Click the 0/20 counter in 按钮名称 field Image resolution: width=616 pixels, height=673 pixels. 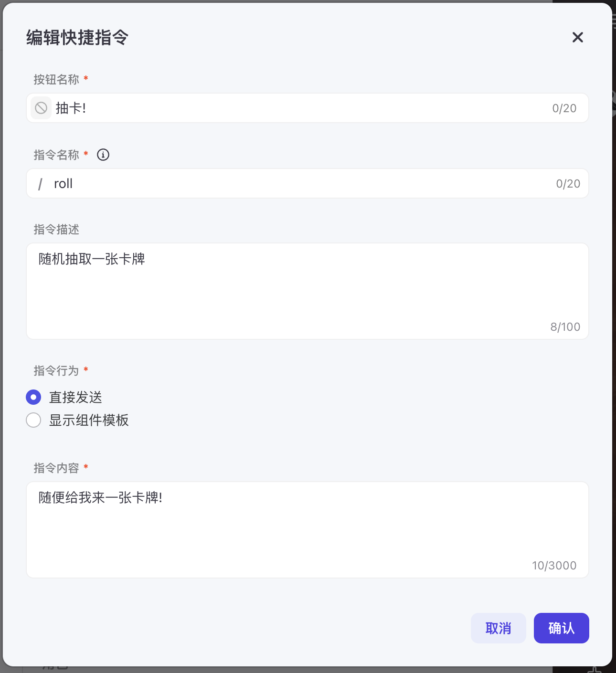[x=564, y=108]
